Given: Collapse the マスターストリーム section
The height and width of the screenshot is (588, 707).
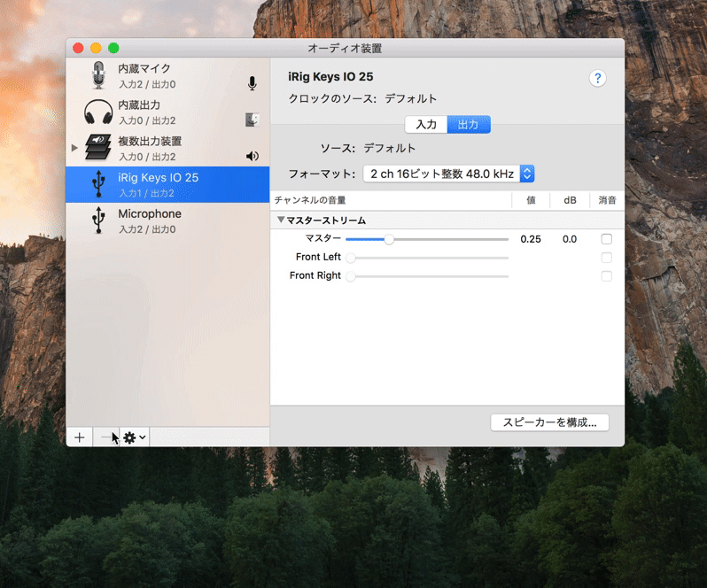Looking at the screenshot, I should click(x=281, y=220).
